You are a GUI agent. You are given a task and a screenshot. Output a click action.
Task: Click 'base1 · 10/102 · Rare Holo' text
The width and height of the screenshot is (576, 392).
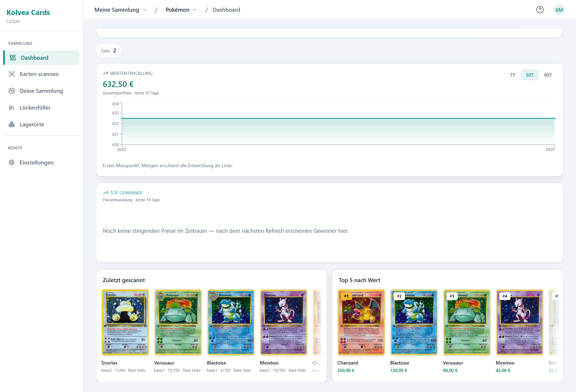283,370
